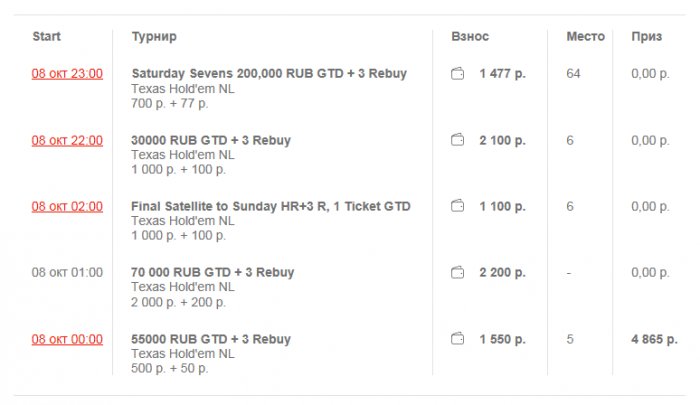Screen dimensions: 700x405
Task: Click wallet icon in Saturday Sevens row
Action: coord(458,74)
